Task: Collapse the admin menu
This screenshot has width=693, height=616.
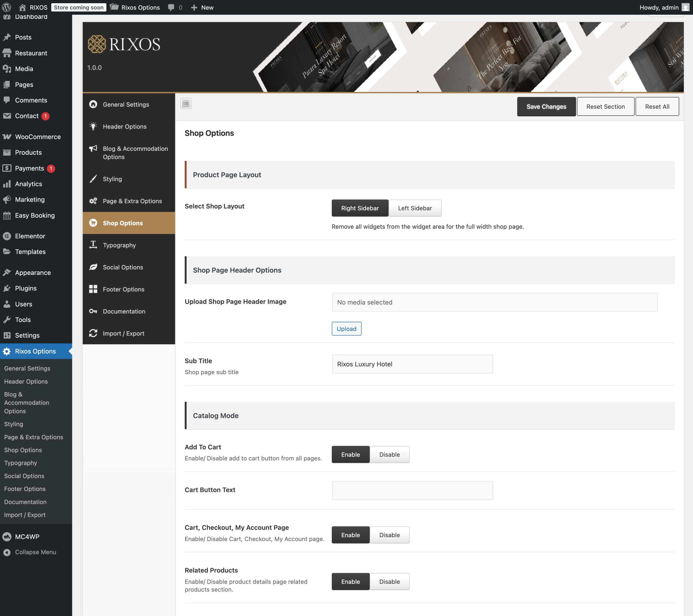Action: click(x=36, y=552)
